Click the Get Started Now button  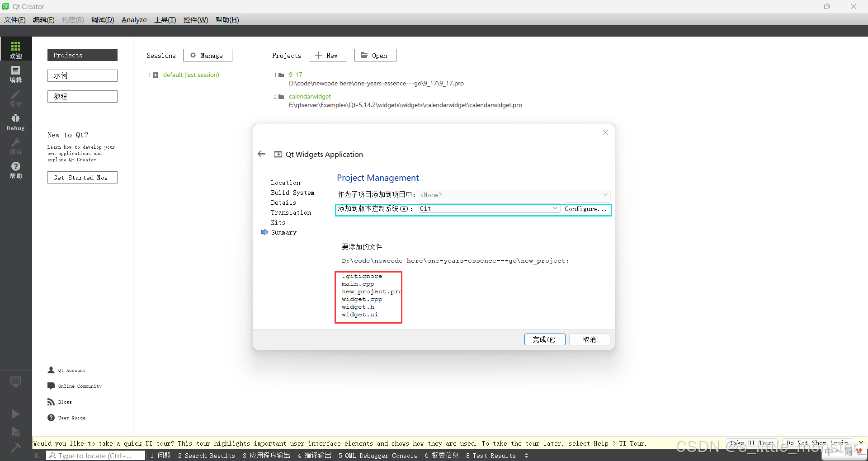click(x=82, y=177)
